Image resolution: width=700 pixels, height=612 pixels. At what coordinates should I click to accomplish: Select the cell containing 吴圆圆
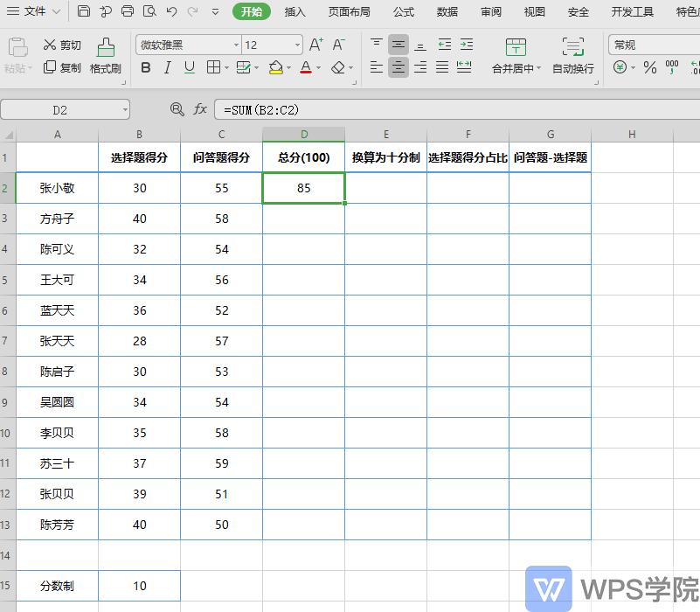[x=56, y=402]
